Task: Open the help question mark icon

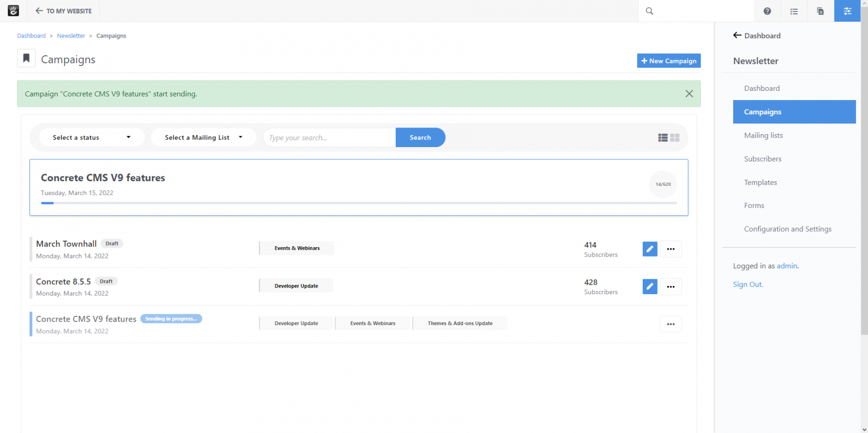Action: coord(767,11)
